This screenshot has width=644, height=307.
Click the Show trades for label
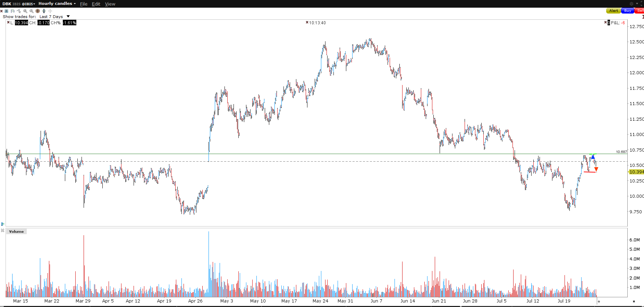pyautogui.click(x=19, y=16)
